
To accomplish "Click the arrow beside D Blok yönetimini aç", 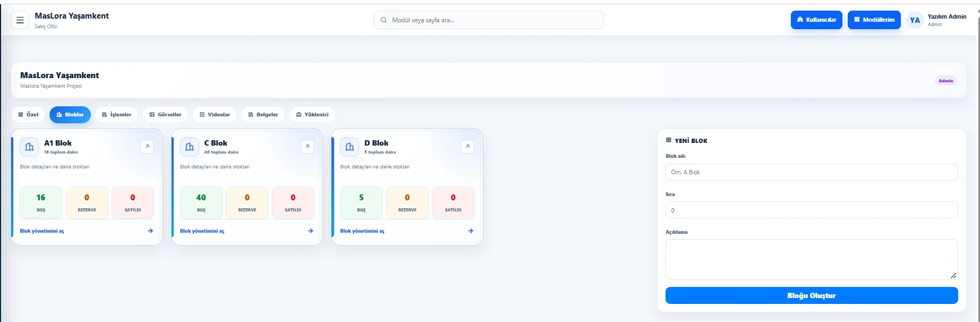I will (x=471, y=231).
